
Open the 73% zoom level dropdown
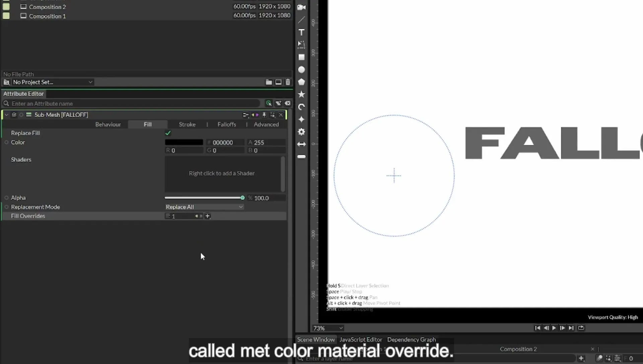(328, 328)
